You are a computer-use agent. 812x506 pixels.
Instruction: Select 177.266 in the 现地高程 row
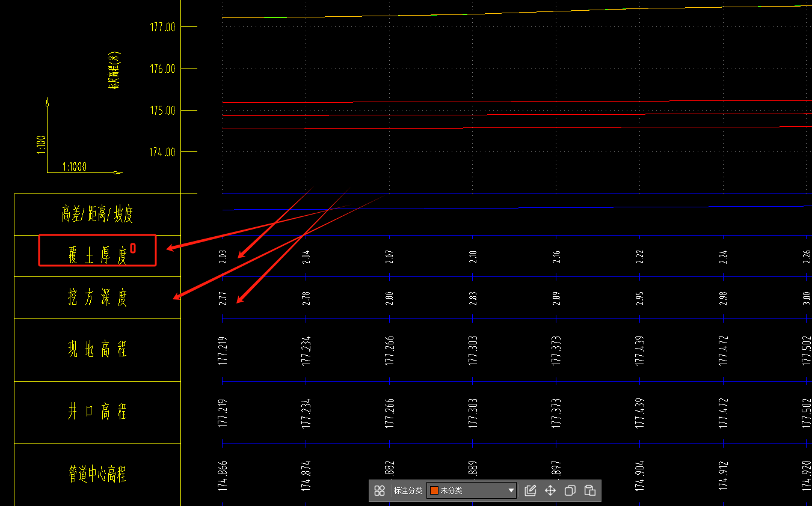point(390,350)
